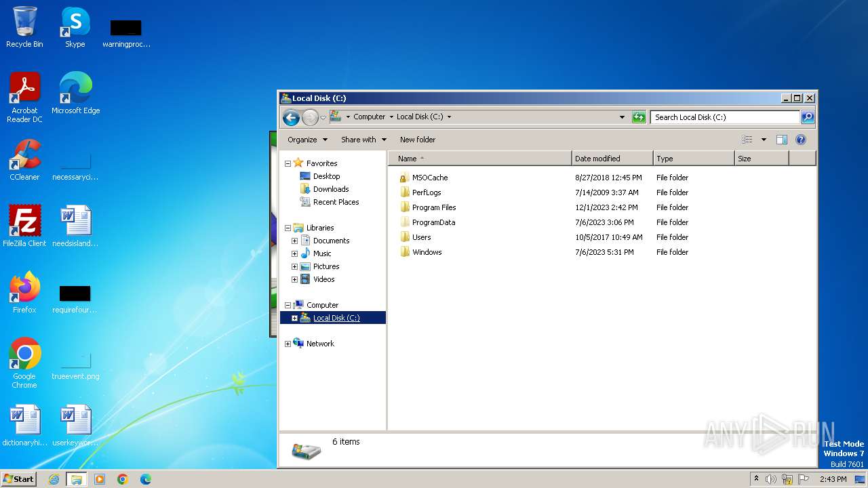This screenshot has height=488, width=868.
Task: Sort by the Size column header
Action: click(762, 159)
